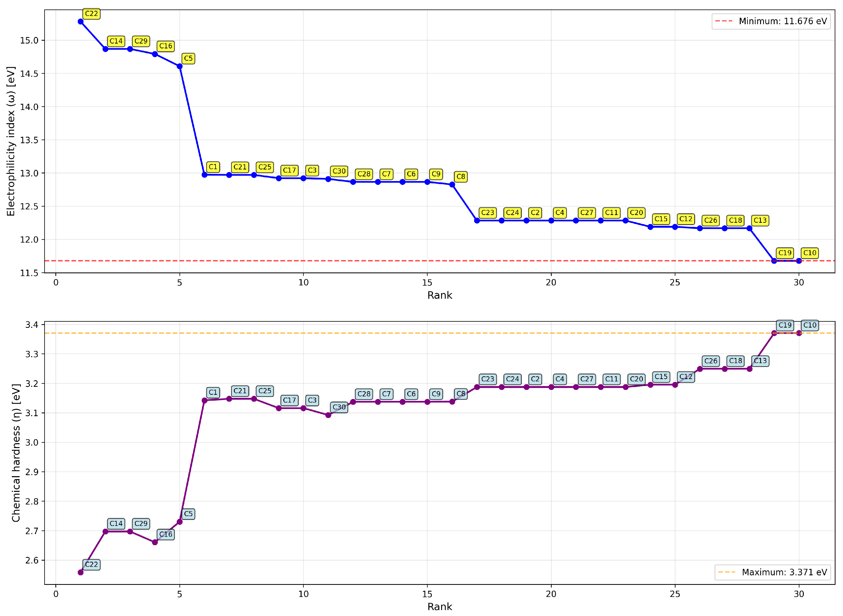Click the light-blue C3 label
This screenshot has height=616, width=843.
(x=312, y=400)
